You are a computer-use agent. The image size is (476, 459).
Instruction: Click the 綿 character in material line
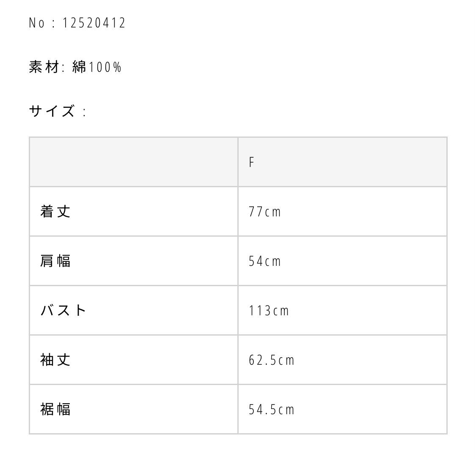(79, 67)
